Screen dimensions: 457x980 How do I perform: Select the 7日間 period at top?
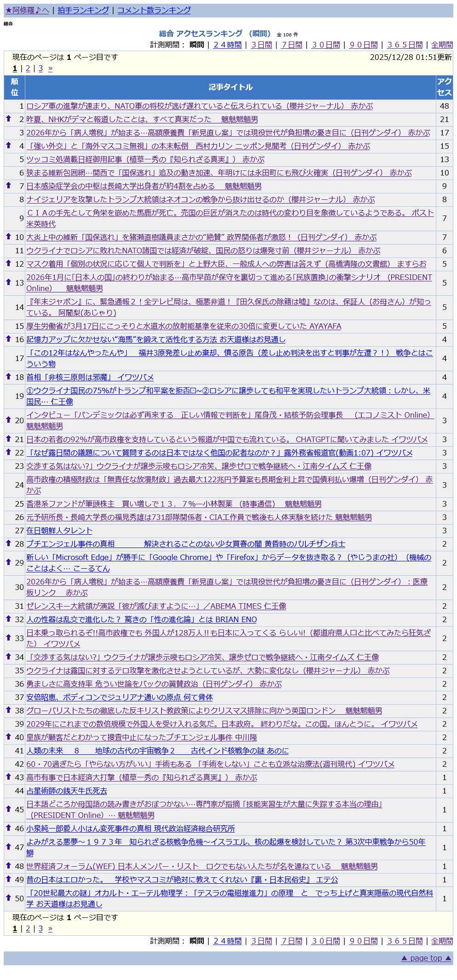[292, 45]
